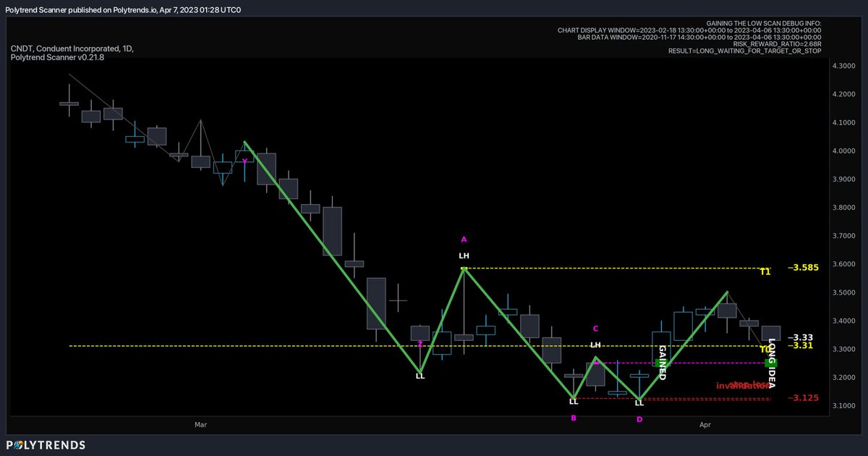
Task: Click the RISK_REWARD_RATIO=2.68R line
Action: (x=778, y=44)
